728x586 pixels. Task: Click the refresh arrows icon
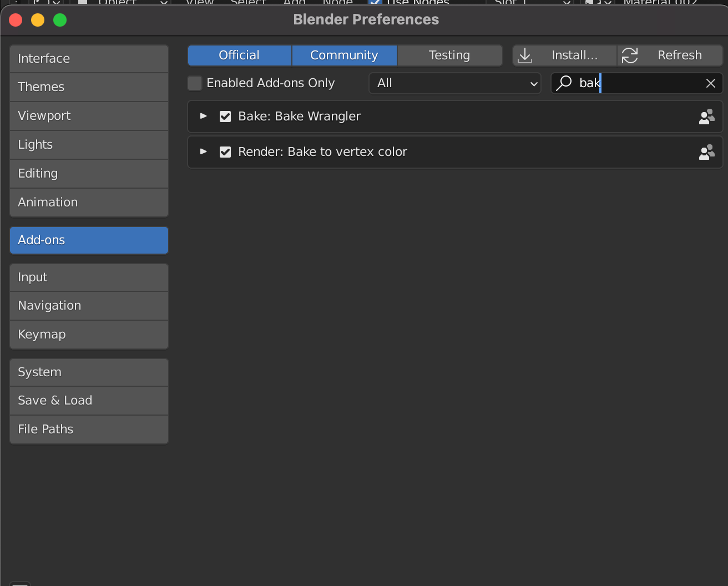pyautogui.click(x=630, y=55)
